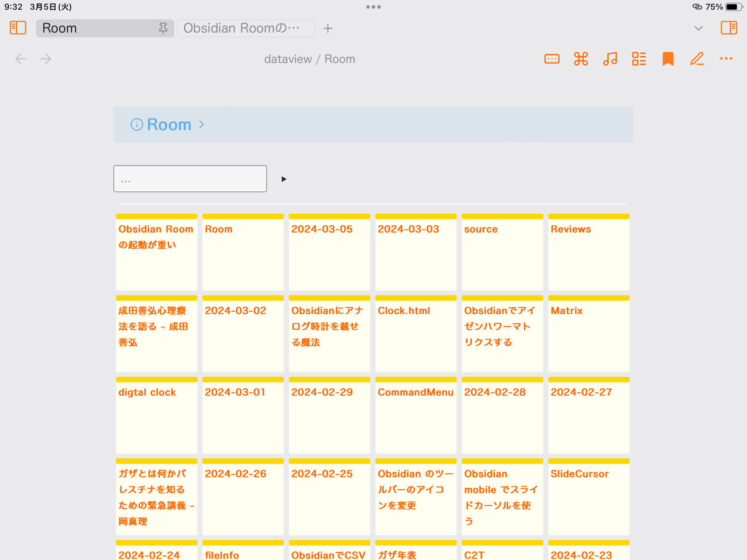Focus the search input field

190,179
